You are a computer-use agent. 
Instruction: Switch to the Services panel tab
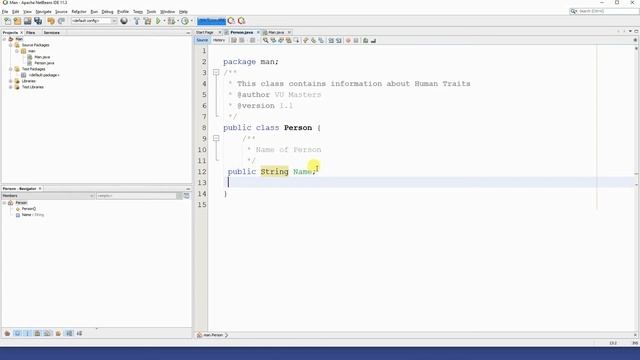[51, 33]
